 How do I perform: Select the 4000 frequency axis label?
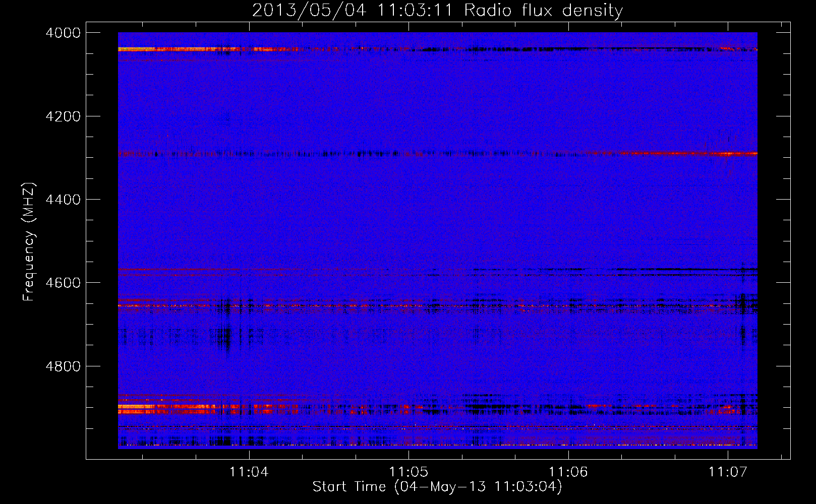63,33
